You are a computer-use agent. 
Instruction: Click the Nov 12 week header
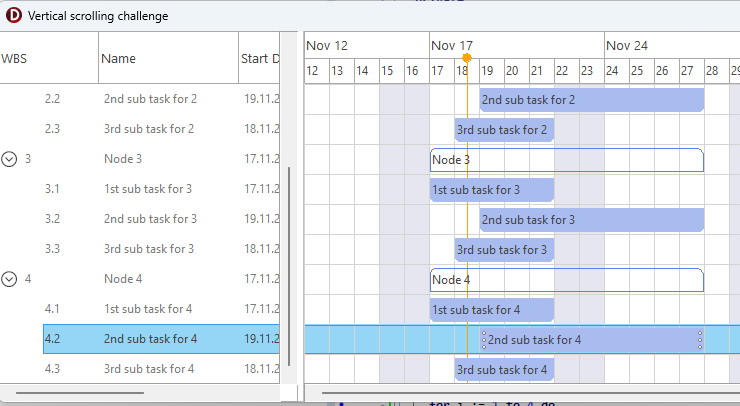click(x=327, y=45)
